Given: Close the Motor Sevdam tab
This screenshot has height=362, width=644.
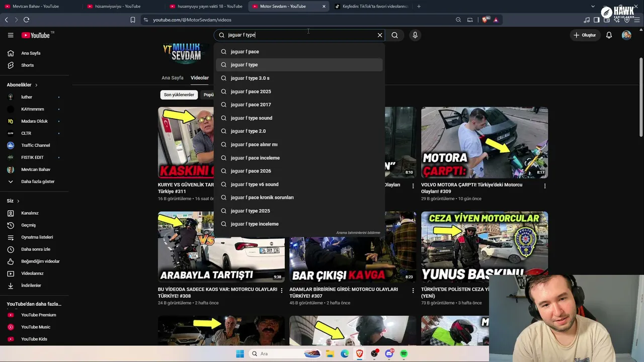Looking at the screenshot, I should tap(324, 7).
